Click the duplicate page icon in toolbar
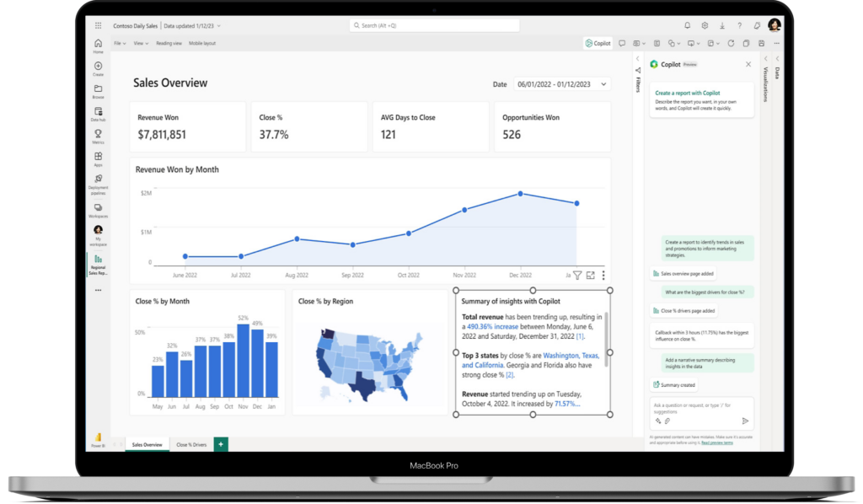Screen dimensions: 863x504 [747, 43]
